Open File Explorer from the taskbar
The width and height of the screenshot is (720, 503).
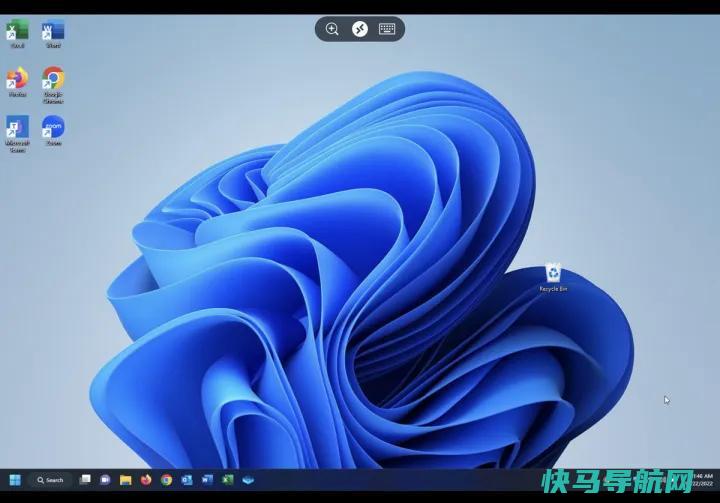click(x=125, y=480)
